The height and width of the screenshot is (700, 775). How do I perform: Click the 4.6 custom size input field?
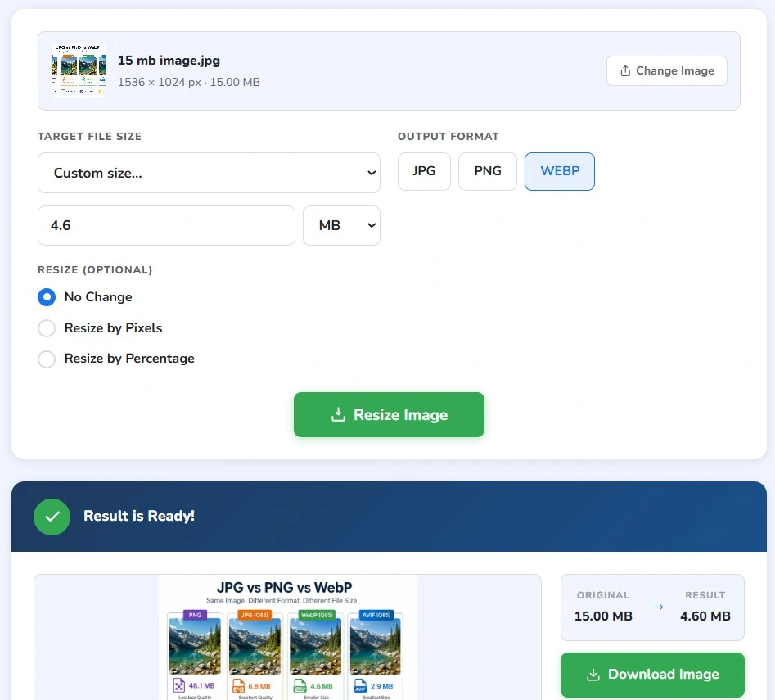167,225
